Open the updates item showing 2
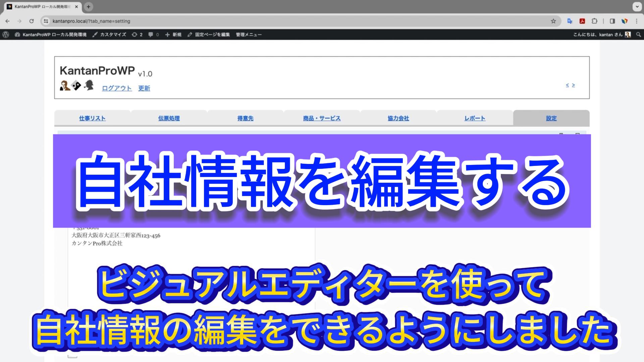Screen dimensions: 644x362 (x=137, y=35)
